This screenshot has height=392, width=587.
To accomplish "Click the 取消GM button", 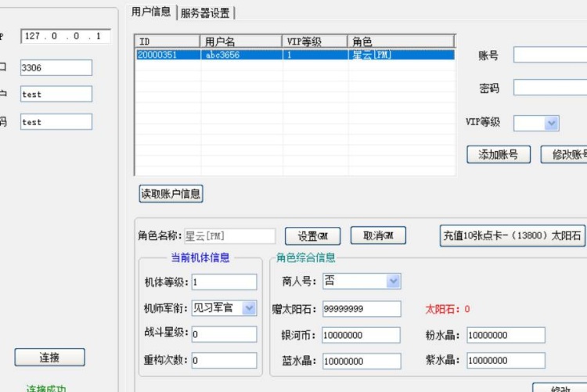I will 378,236.
